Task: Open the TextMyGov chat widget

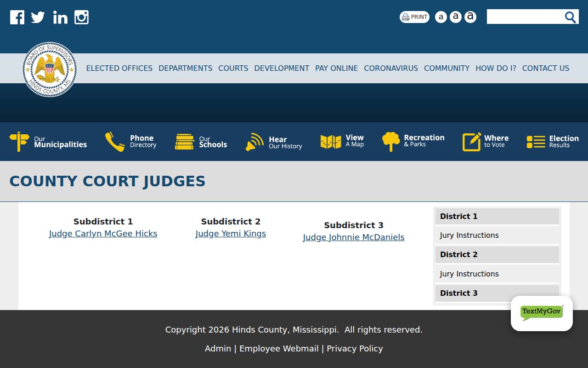Action: 542,313
